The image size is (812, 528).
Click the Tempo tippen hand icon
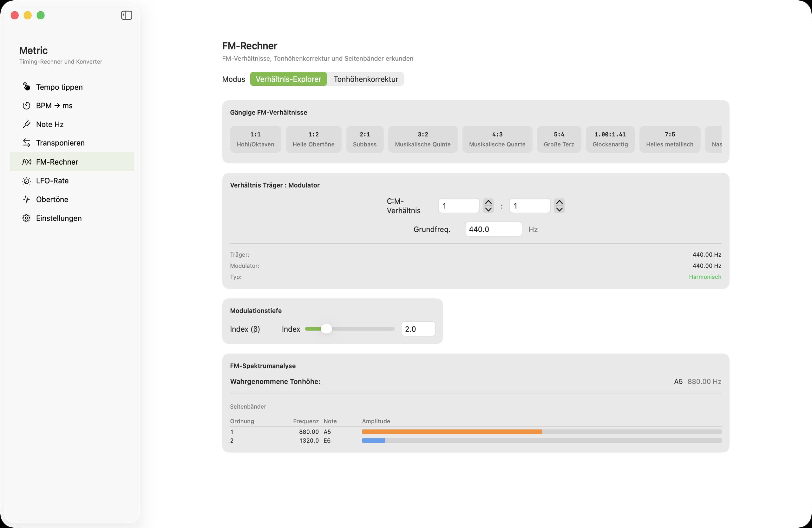click(26, 87)
